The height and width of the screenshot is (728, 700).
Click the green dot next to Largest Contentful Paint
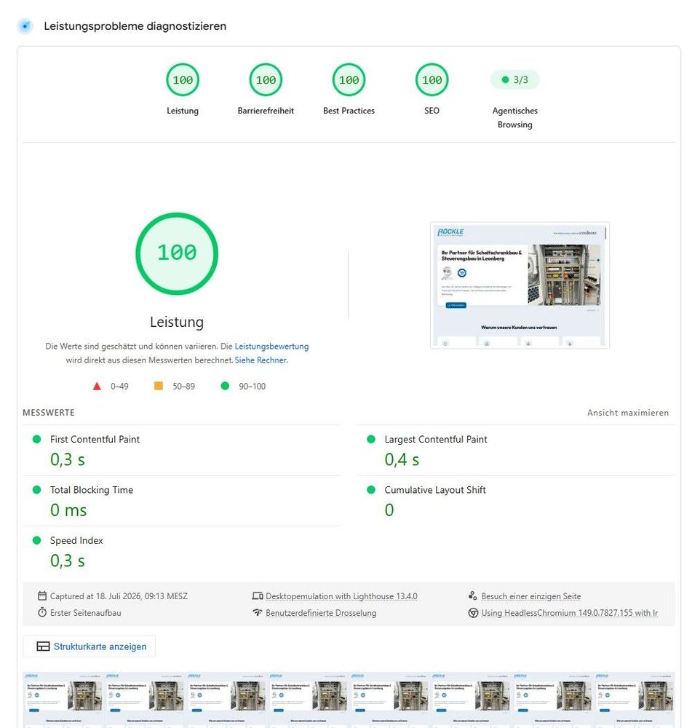(371, 439)
